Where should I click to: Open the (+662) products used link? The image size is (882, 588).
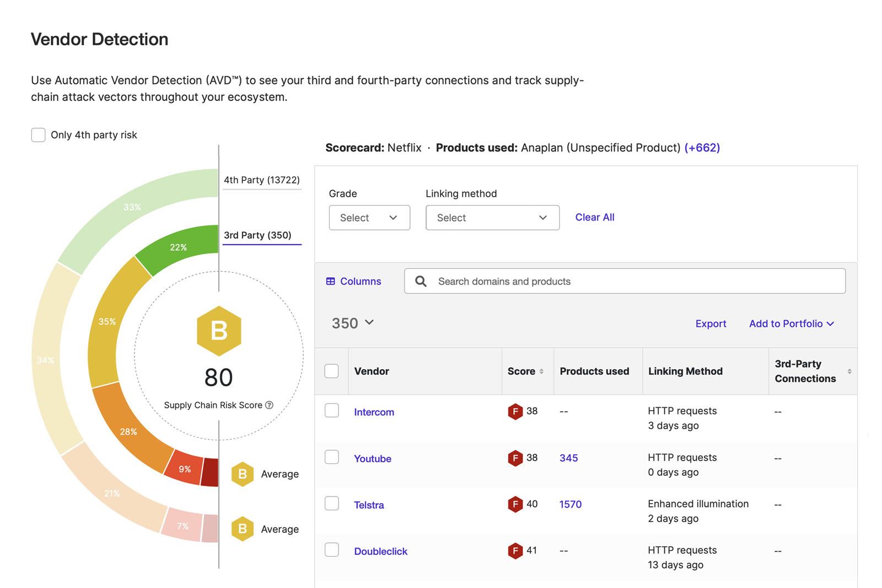702,148
